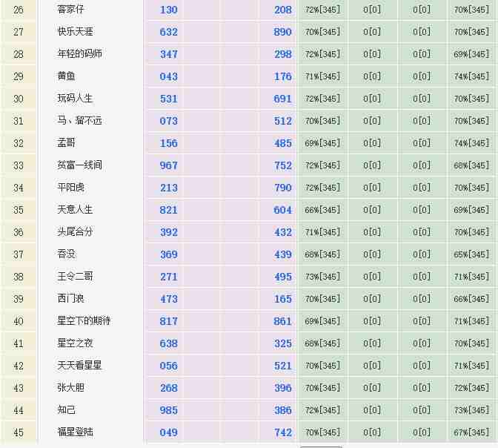The width and height of the screenshot is (498, 448).
Task: Open the 星空下的期待 entry
Action: (x=84, y=321)
